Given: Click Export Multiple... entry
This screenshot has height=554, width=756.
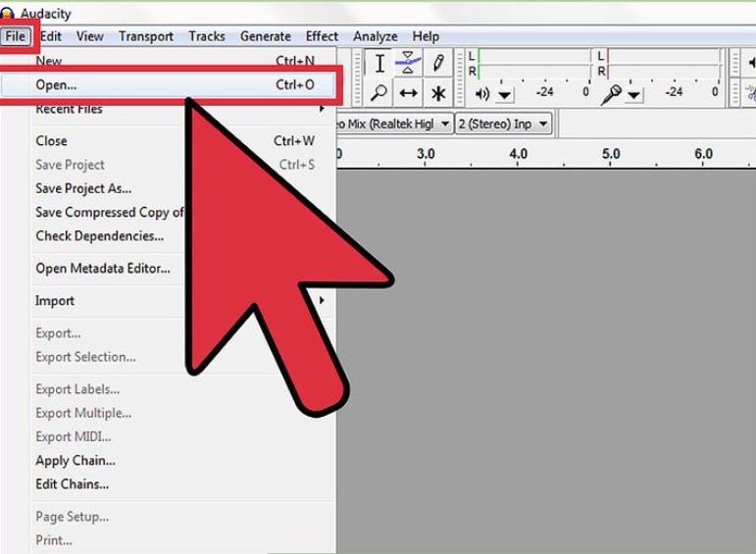Looking at the screenshot, I should point(182,413).
